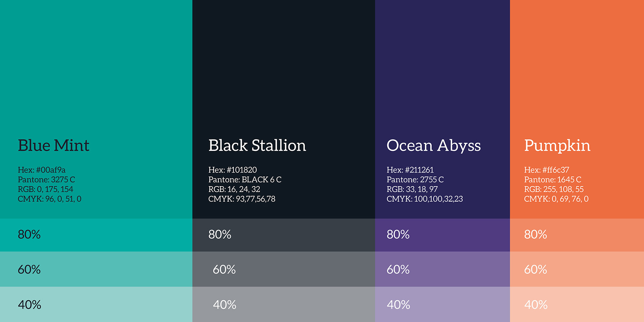Pick the Blue Mint 40% tint swatch
This screenshot has height=322, width=644.
(x=96, y=304)
